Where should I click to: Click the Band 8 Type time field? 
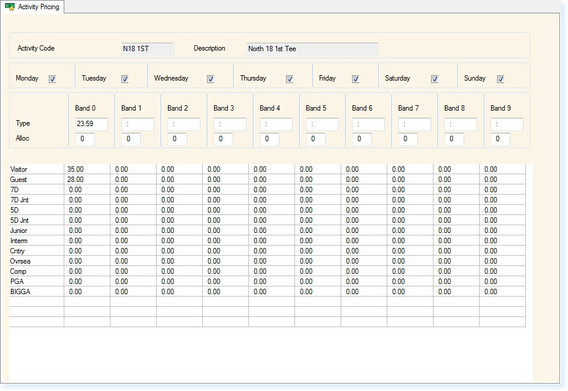point(460,124)
